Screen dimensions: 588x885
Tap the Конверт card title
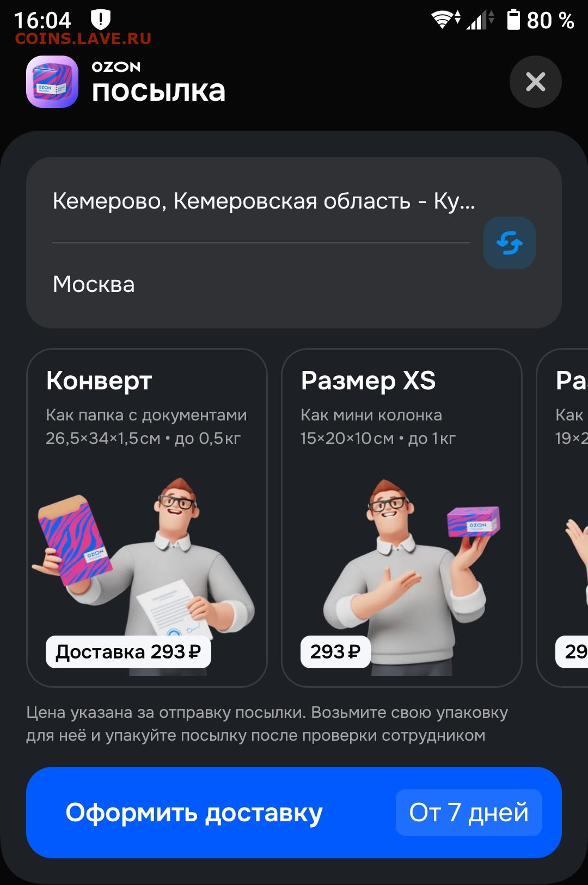[99, 381]
